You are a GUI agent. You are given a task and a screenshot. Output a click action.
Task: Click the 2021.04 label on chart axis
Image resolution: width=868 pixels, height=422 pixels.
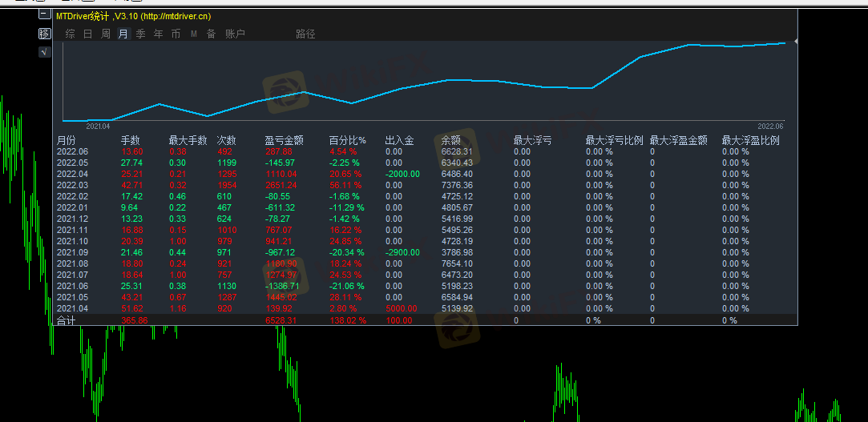click(98, 126)
